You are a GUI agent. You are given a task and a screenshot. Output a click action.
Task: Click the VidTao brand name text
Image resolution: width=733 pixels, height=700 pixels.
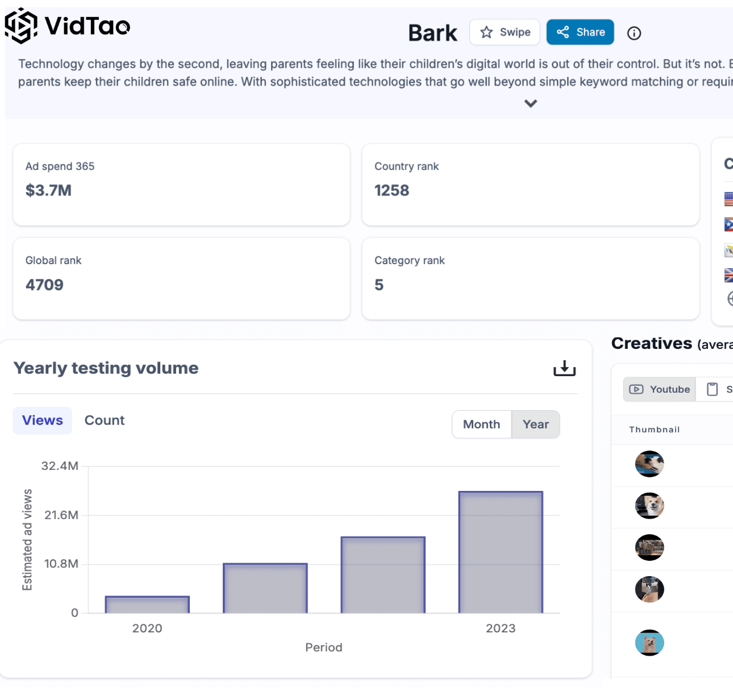click(x=88, y=26)
